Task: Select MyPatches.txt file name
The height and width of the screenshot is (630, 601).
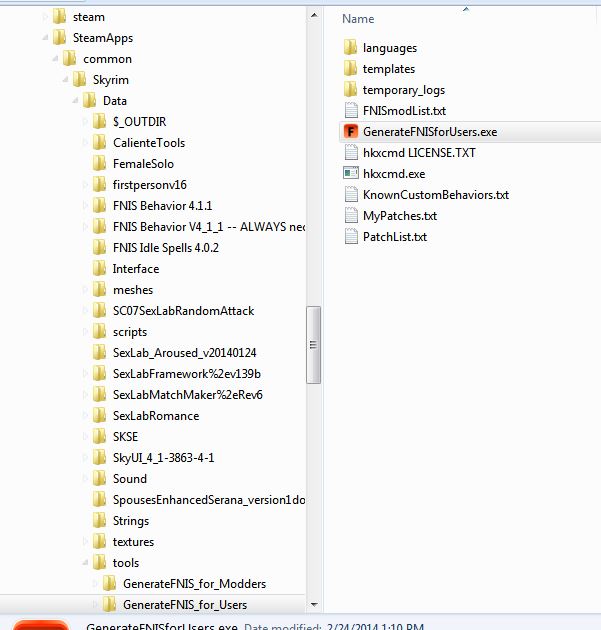Action: [x=400, y=215]
